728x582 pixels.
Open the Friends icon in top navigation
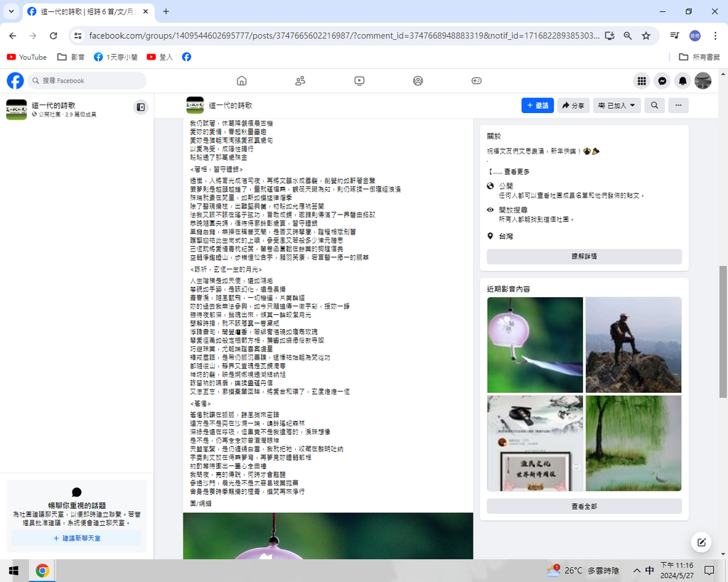point(300,81)
